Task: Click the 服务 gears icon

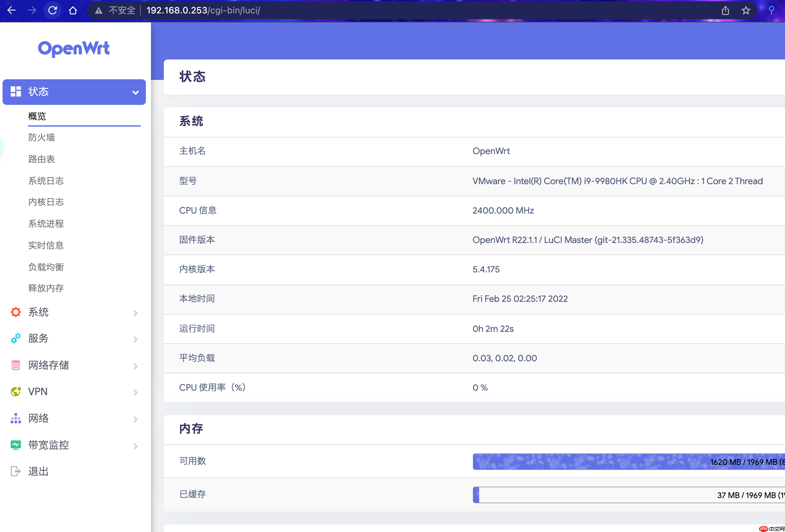Action: [x=15, y=339]
